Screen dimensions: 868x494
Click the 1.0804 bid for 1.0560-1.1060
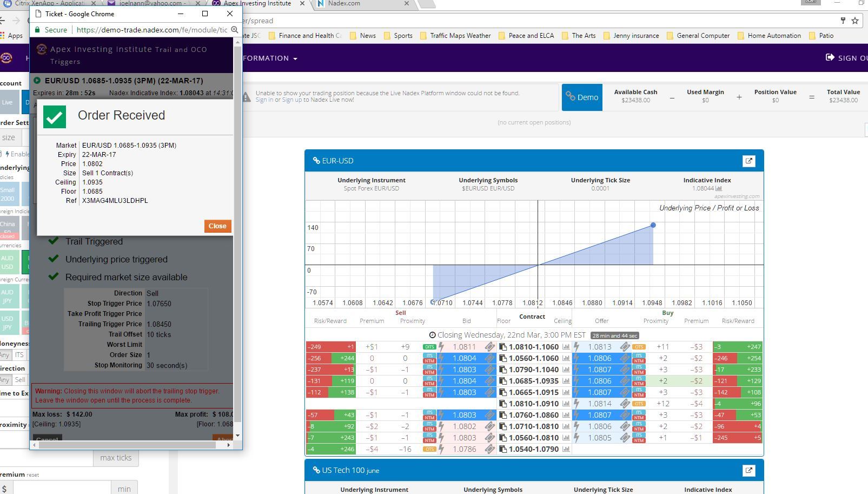(464, 358)
